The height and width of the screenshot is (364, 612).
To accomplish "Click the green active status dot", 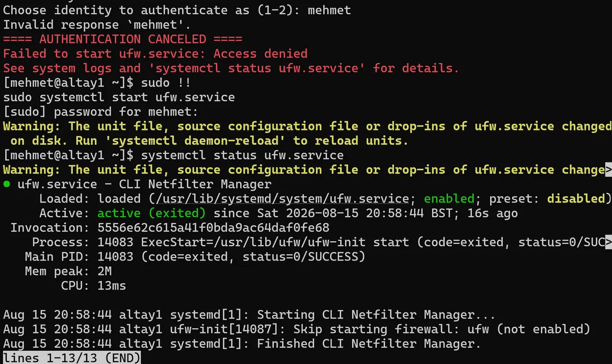I will click(7, 185).
